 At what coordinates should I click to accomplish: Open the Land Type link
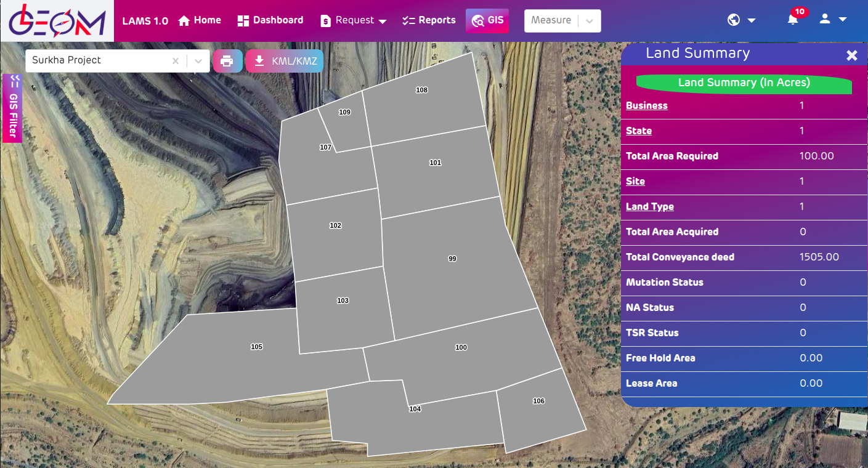pos(650,207)
